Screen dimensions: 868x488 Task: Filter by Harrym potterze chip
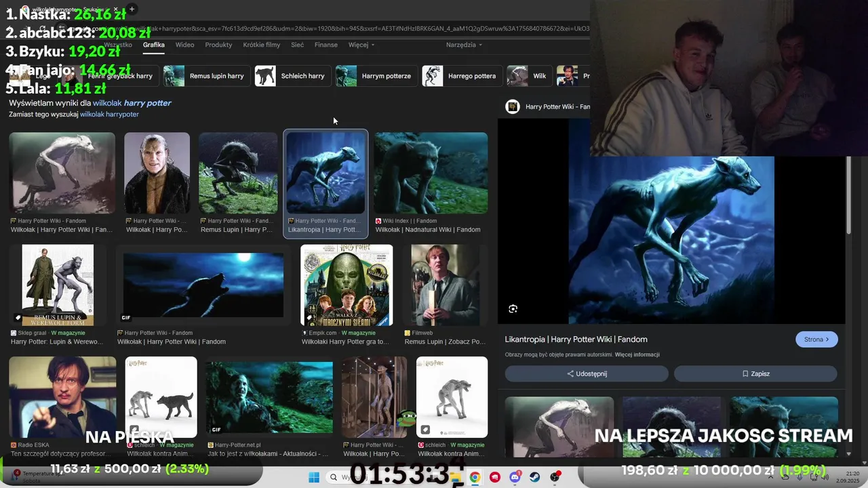pos(376,76)
